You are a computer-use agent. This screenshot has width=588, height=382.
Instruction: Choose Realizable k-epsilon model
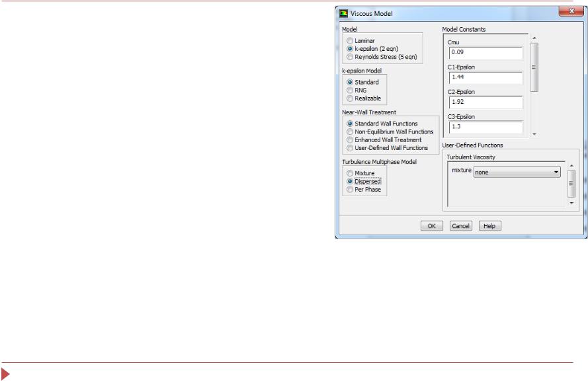tap(350, 98)
